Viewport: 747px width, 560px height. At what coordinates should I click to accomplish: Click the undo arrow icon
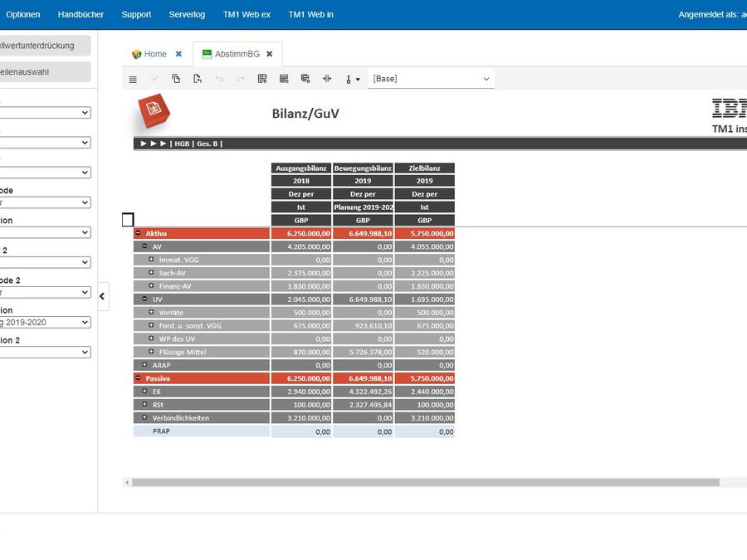pyautogui.click(x=219, y=79)
